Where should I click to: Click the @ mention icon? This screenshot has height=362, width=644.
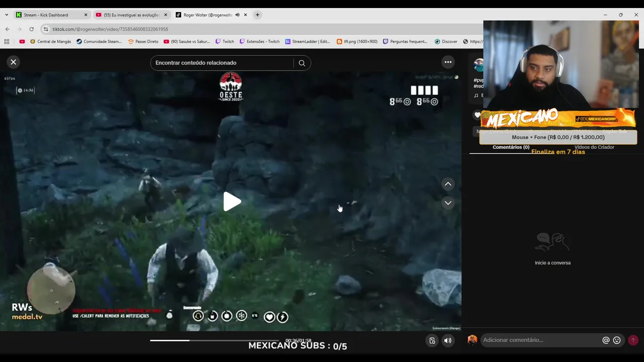(x=606, y=340)
